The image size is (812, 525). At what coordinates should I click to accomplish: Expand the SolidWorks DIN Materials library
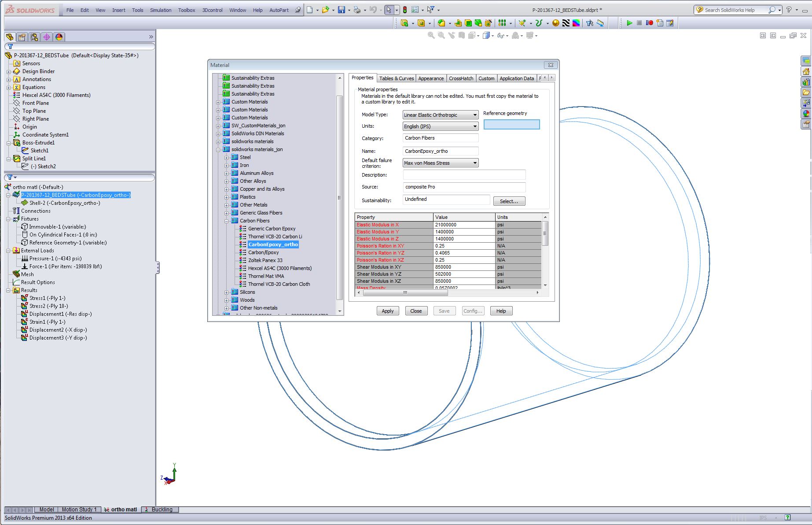pos(218,133)
